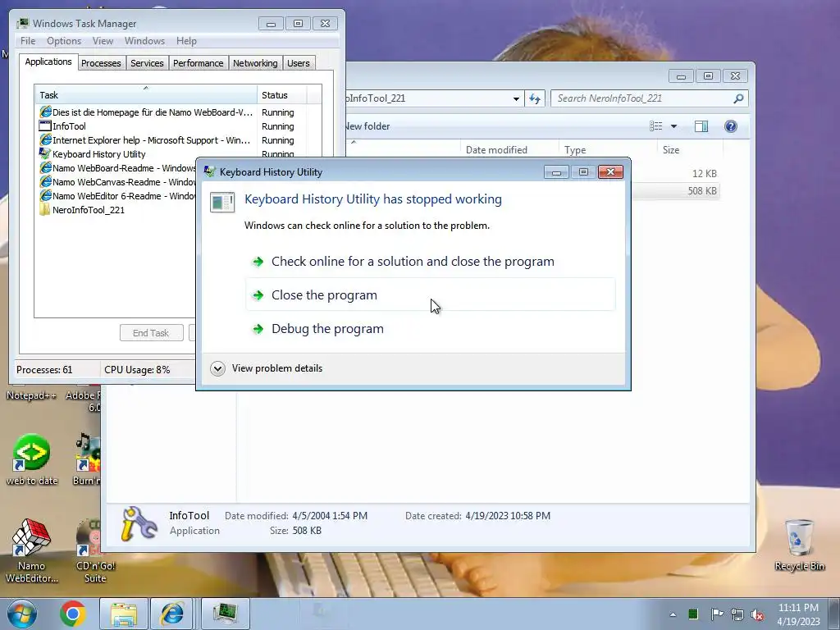The image size is (840, 630).
Task: Sort by the Task column header
Action: (146, 95)
